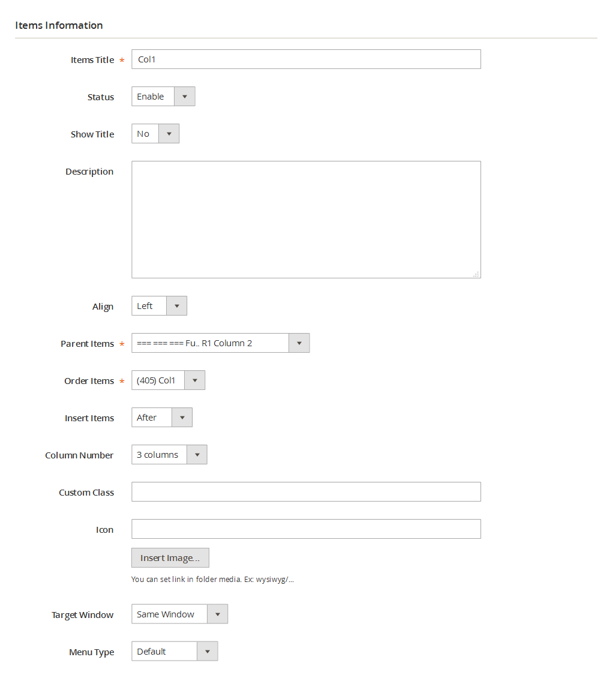616x693 pixels.
Task: Open the Show Title dropdown
Action: [x=155, y=133]
